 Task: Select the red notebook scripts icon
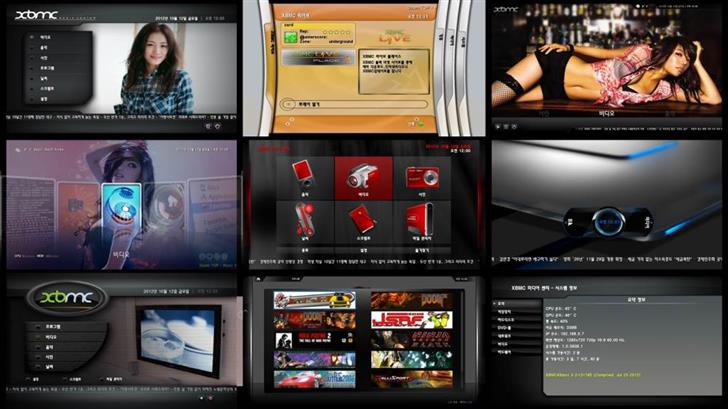[363, 218]
